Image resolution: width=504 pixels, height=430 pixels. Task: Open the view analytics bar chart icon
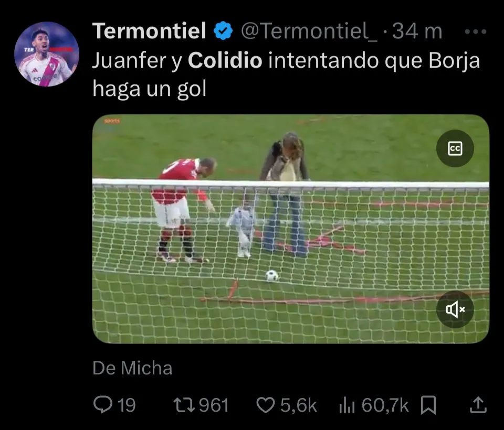(347, 405)
